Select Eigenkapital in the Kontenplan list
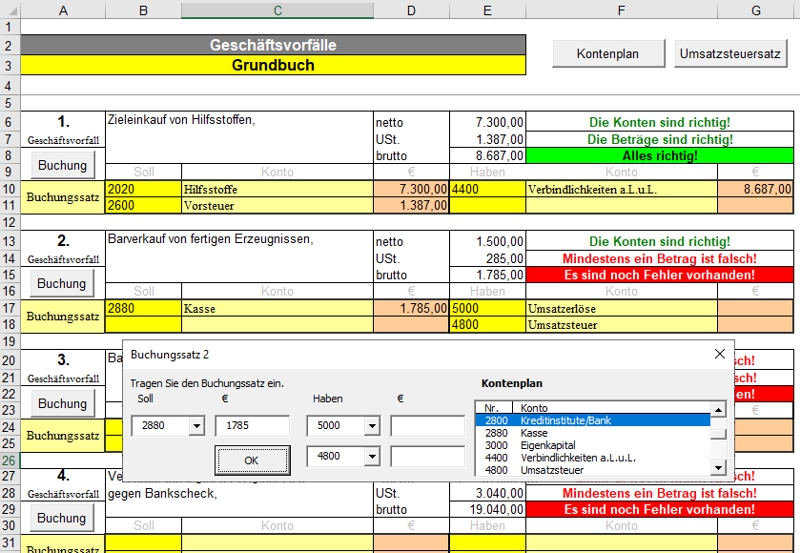This screenshot has height=553, width=800. point(592,445)
